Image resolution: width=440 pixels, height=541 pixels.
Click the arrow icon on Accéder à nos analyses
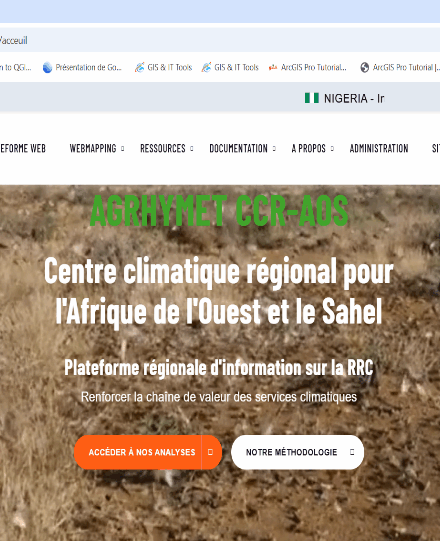[211, 452]
